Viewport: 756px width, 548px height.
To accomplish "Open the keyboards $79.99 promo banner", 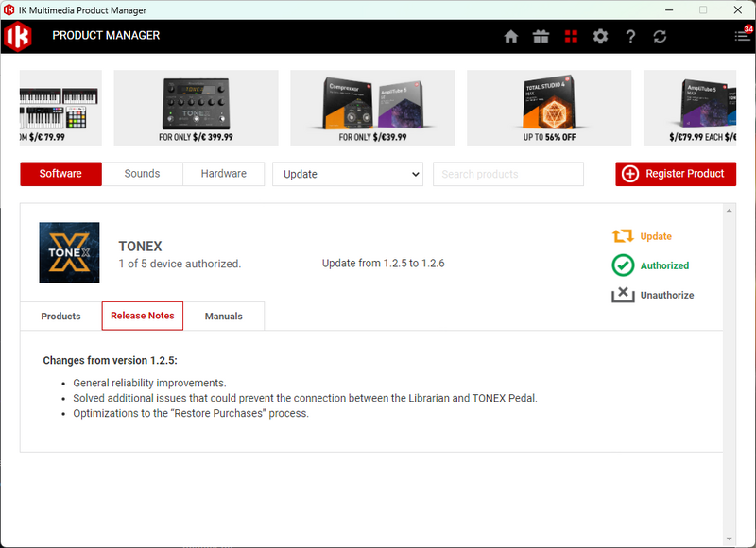I will (60, 108).
